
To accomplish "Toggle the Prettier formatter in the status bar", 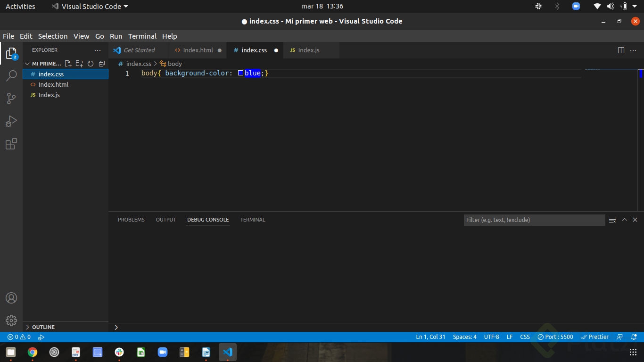I will click(595, 337).
